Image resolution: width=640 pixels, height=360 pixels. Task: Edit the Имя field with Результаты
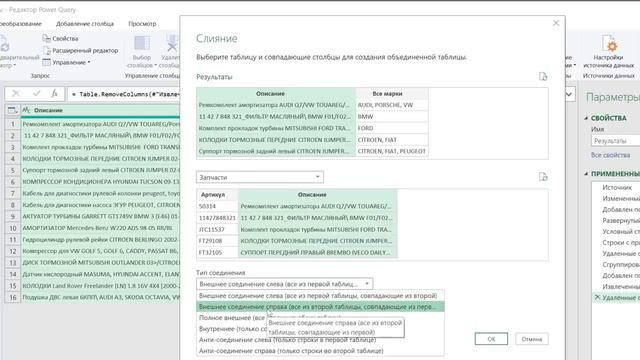click(x=616, y=141)
